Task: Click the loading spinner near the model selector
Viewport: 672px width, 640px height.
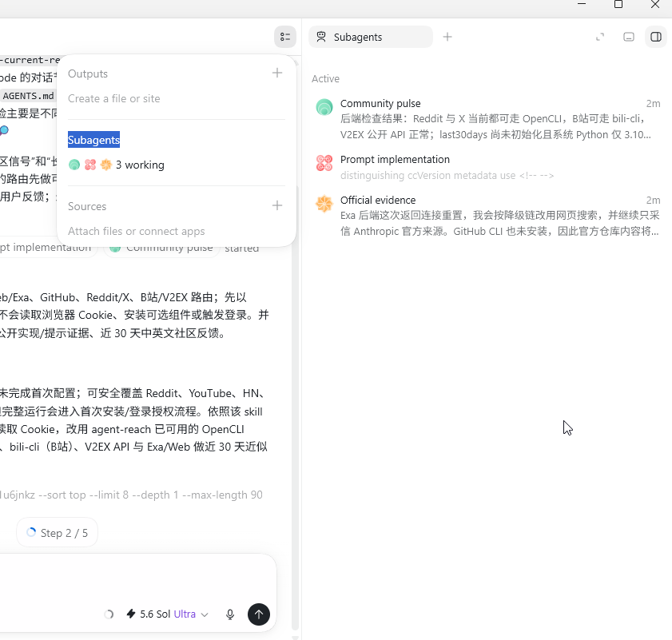Action: [x=109, y=614]
